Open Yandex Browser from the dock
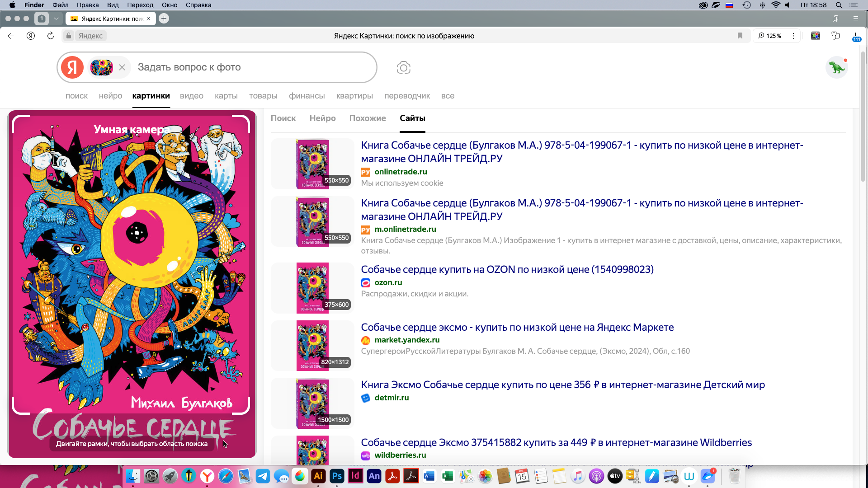The width and height of the screenshot is (868, 488). click(x=207, y=476)
